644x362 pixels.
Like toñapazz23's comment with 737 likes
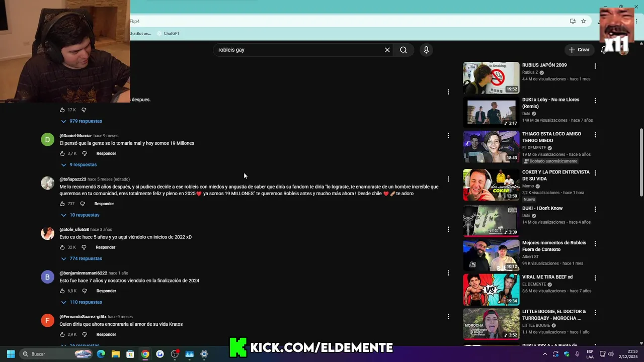[x=62, y=204]
